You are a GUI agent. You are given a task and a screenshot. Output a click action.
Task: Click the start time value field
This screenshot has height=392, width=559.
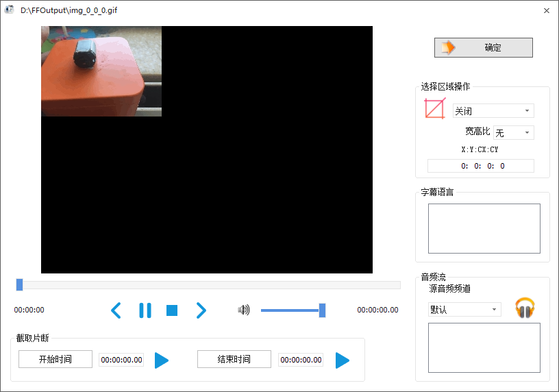(121, 360)
